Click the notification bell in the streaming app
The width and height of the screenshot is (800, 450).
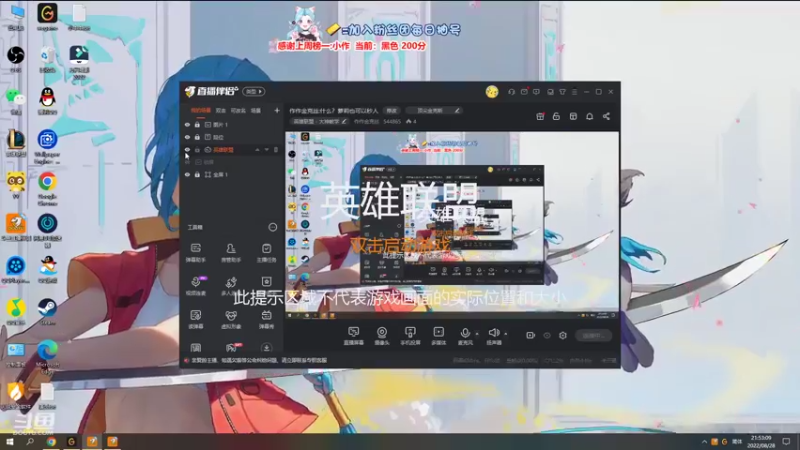(589, 116)
